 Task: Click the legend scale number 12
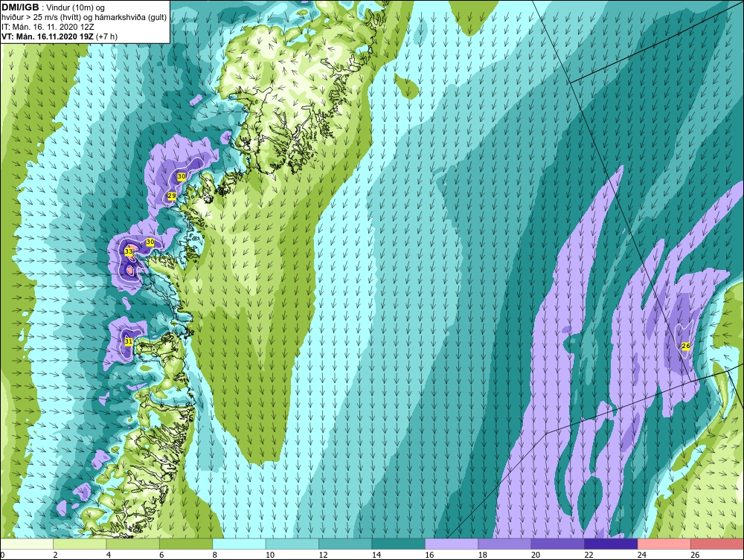coord(323,555)
